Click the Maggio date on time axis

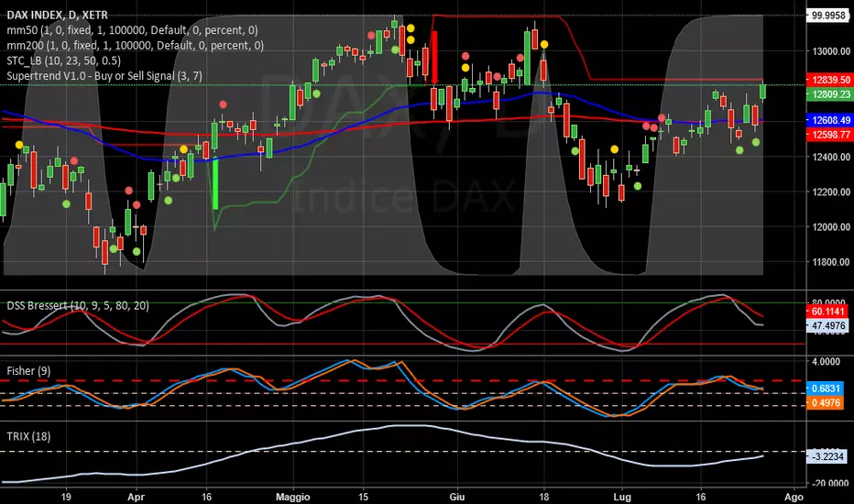pyautogui.click(x=293, y=497)
